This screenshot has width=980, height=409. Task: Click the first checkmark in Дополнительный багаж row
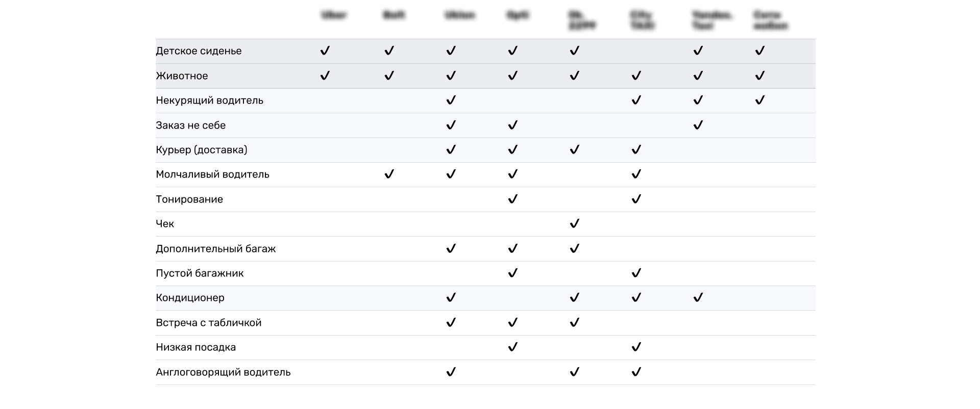[x=451, y=248]
